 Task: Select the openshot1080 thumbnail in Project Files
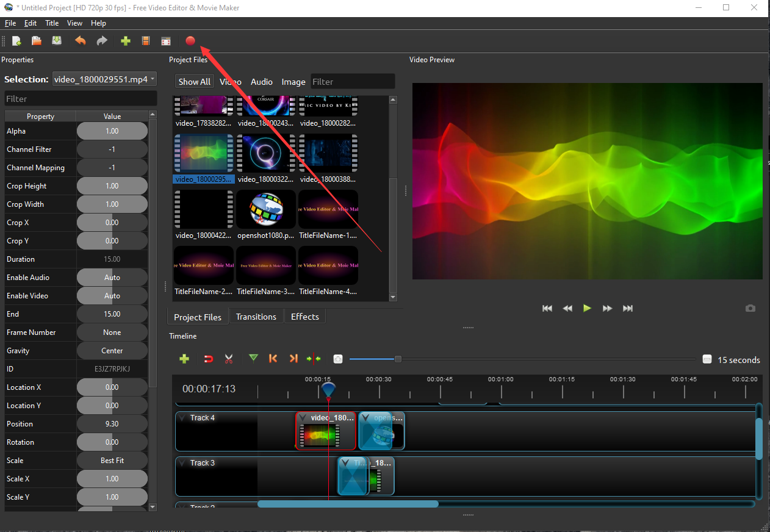[x=266, y=209]
